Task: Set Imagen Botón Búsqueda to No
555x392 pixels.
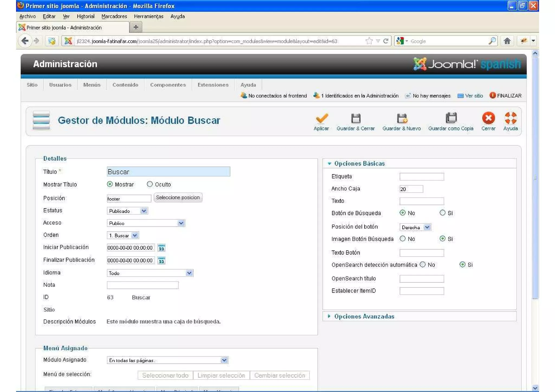Action: (x=403, y=239)
